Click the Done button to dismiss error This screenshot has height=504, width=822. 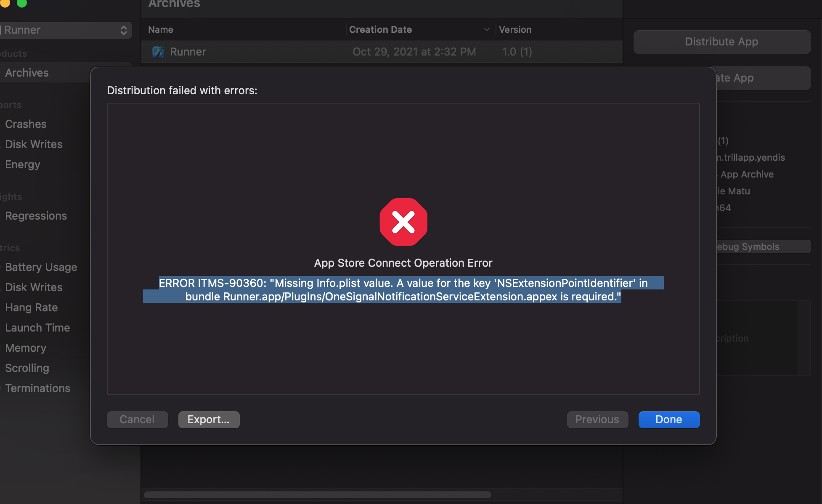coord(668,419)
